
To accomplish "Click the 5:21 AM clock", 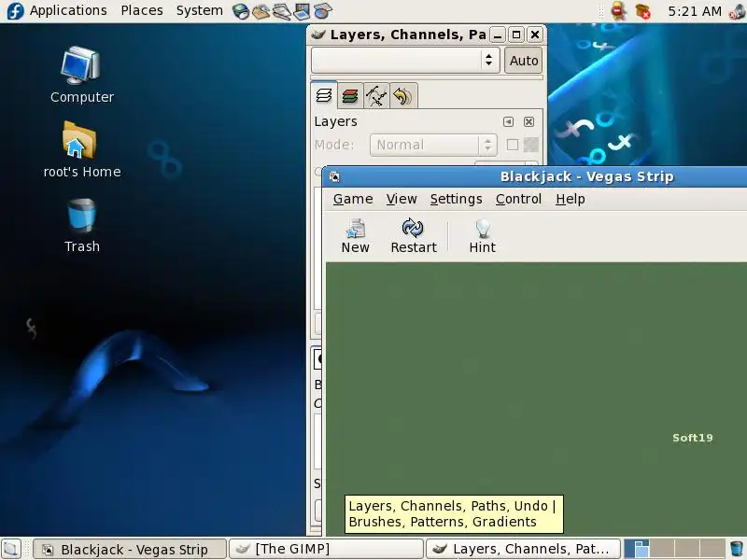I will click(695, 11).
